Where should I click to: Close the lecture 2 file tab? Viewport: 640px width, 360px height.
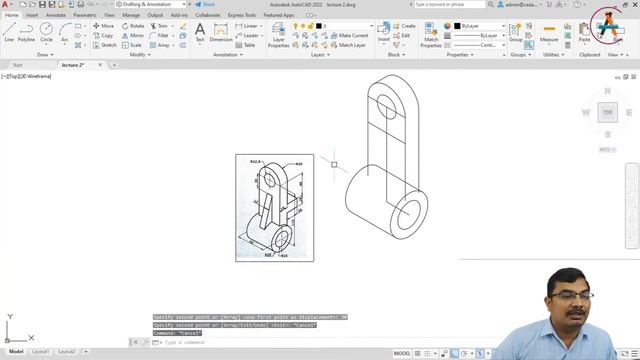tap(100, 65)
